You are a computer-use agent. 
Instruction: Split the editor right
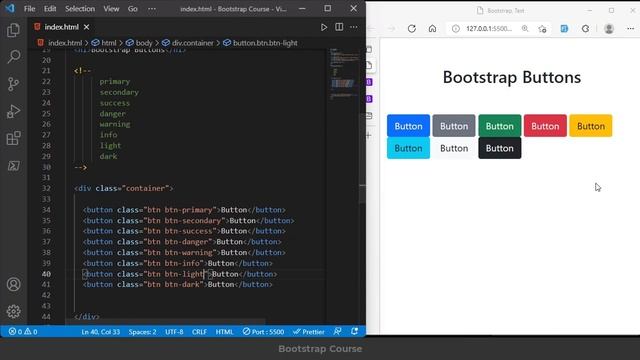tap(339, 27)
